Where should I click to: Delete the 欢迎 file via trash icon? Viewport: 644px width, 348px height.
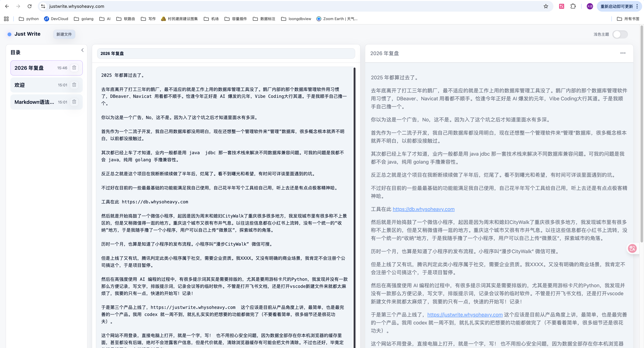pyautogui.click(x=74, y=85)
